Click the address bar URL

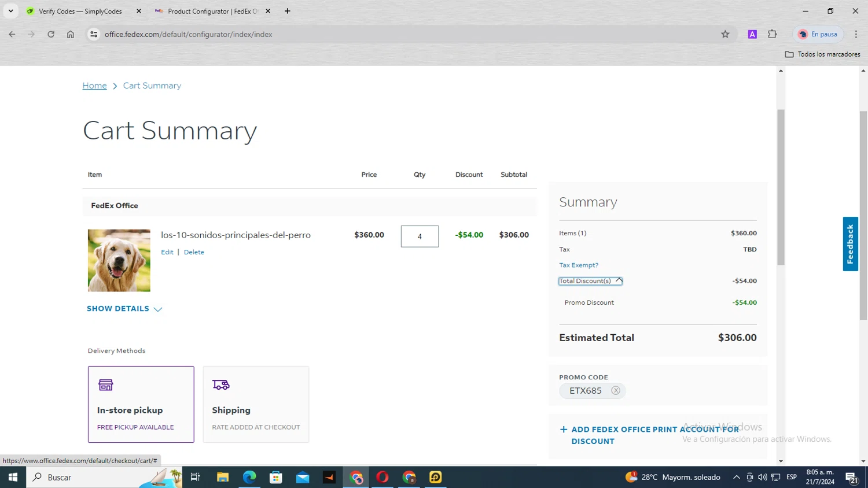coord(189,34)
